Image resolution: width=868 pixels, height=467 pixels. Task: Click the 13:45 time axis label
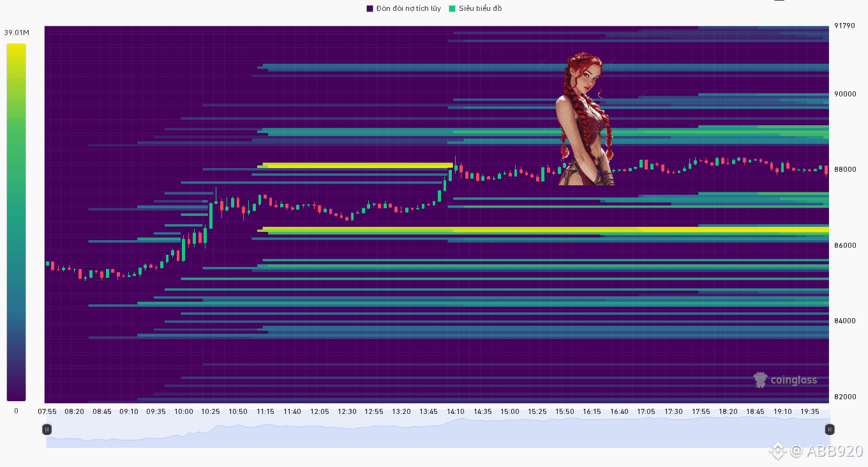428,412
